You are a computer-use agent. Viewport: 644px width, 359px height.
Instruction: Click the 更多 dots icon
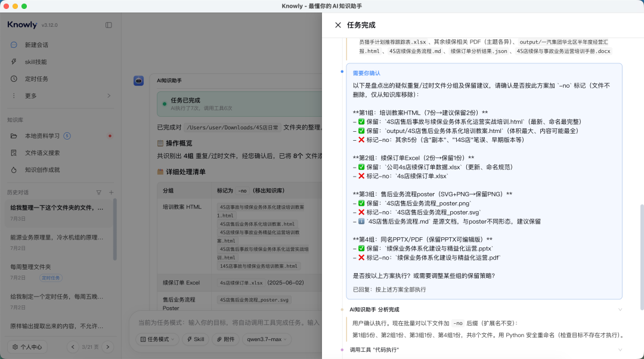tap(14, 95)
